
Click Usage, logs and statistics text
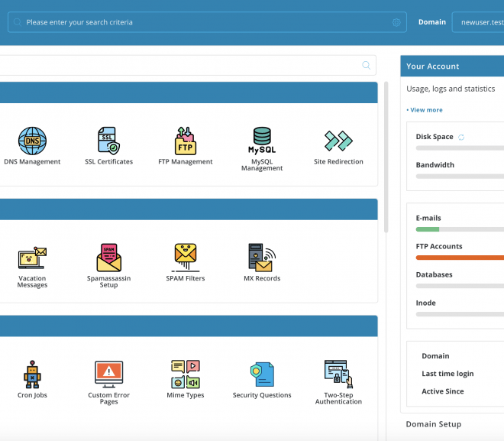pos(451,89)
